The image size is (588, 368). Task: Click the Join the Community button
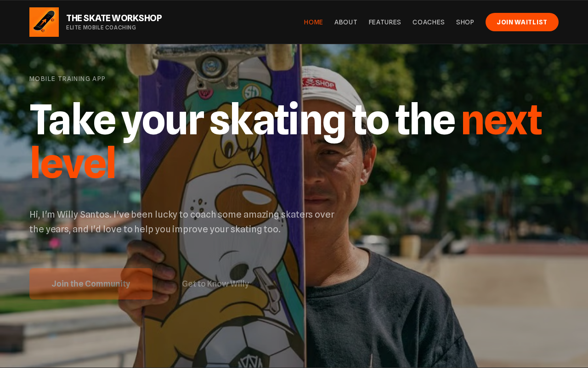pos(91,284)
